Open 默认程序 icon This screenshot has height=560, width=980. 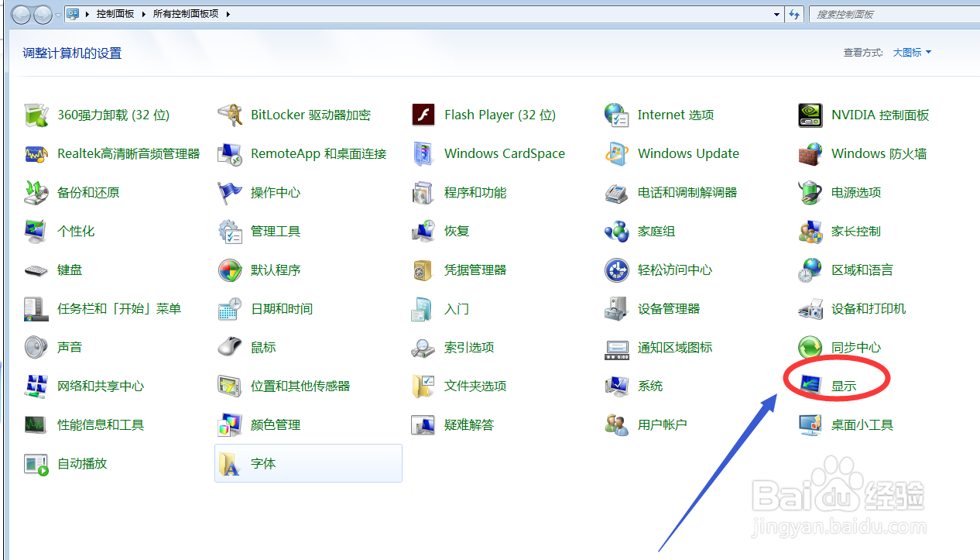tap(230, 270)
